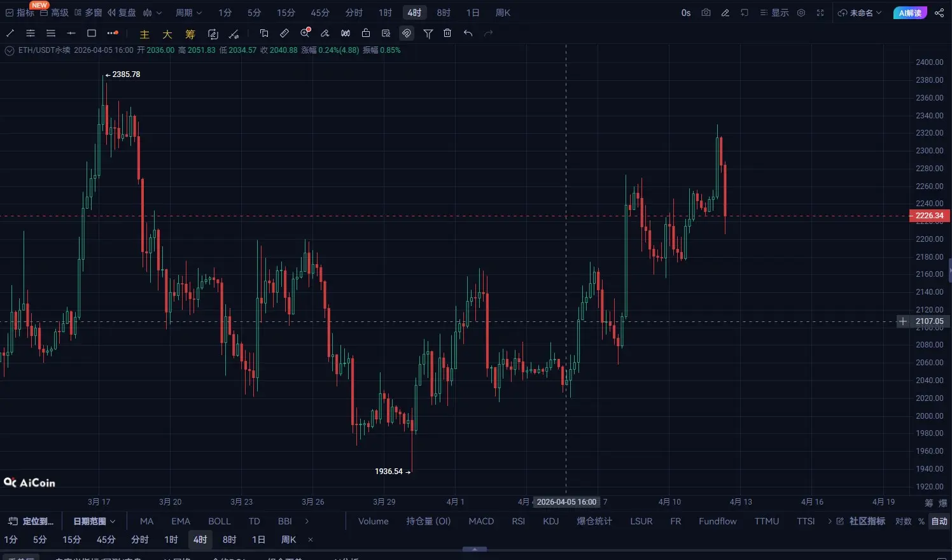Open the 指标 indicators panel
This screenshot has height=560, width=952.
[20, 13]
